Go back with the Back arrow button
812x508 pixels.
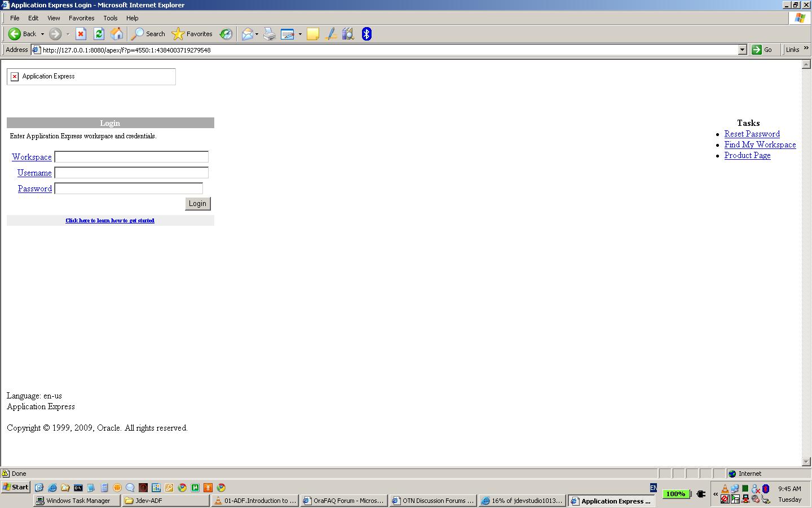point(23,34)
